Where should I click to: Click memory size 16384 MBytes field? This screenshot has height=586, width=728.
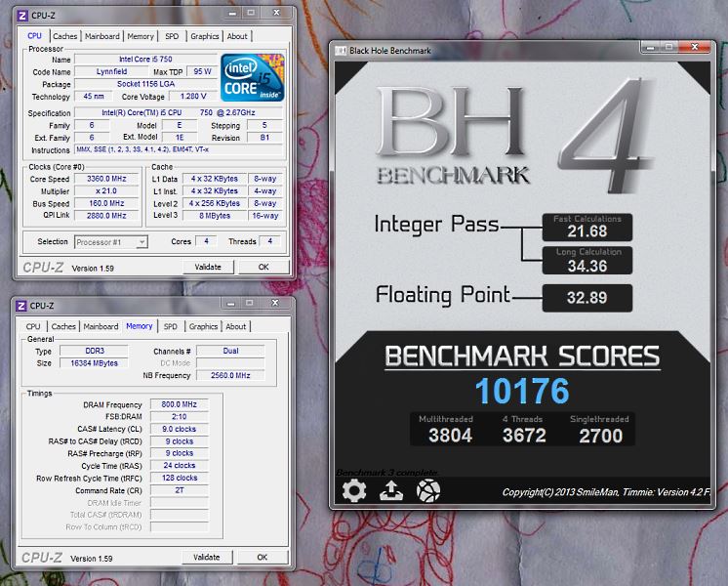[x=95, y=363]
